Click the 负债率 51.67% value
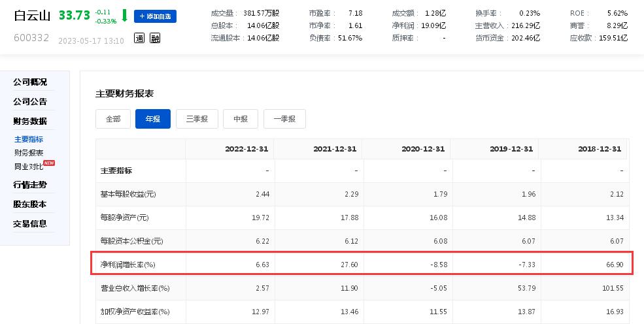 [350, 38]
